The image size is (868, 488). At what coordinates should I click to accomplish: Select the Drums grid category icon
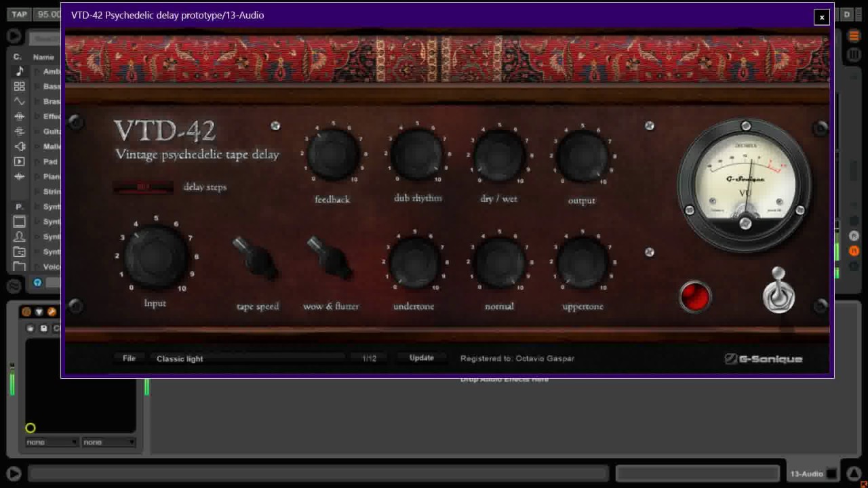(x=19, y=86)
